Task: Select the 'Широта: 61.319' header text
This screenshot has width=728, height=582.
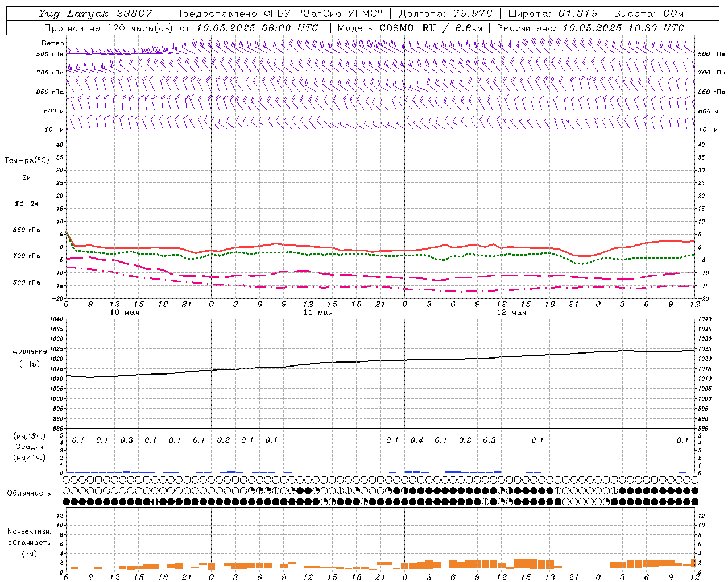Action: [552, 14]
